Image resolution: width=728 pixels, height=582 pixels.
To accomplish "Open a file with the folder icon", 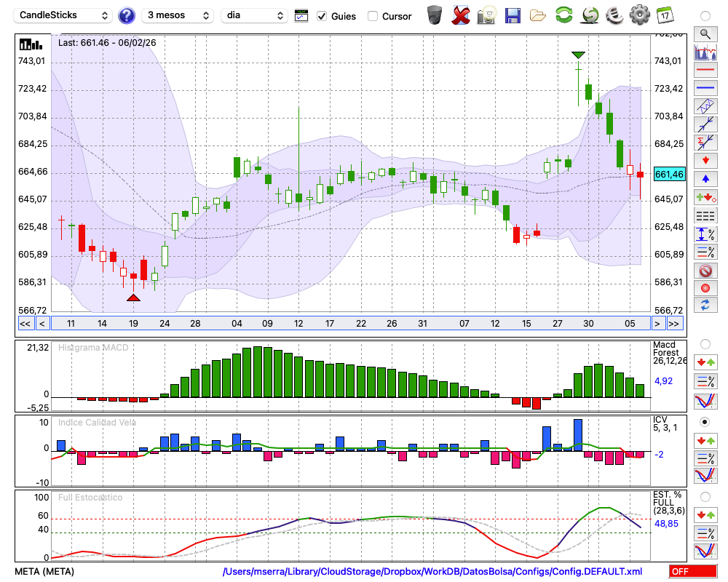I will pyautogui.click(x=538, y=16).
